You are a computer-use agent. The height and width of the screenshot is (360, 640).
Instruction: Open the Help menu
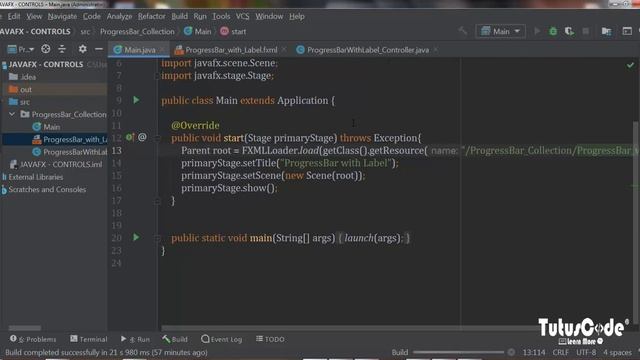297,16
